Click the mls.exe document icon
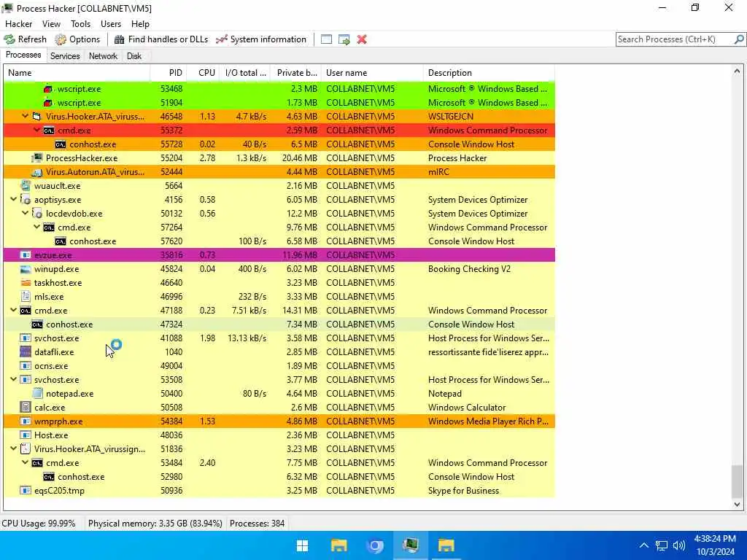The width and height of the screenshot is (747, 560). tap(26, 297)
